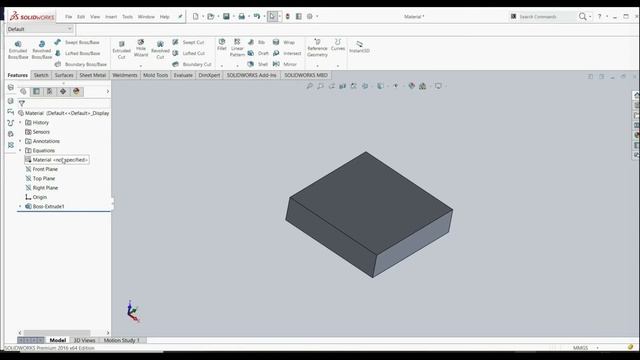Expand the Curves dropdown arrow
640x360 pixels.
tap(338, 65)
